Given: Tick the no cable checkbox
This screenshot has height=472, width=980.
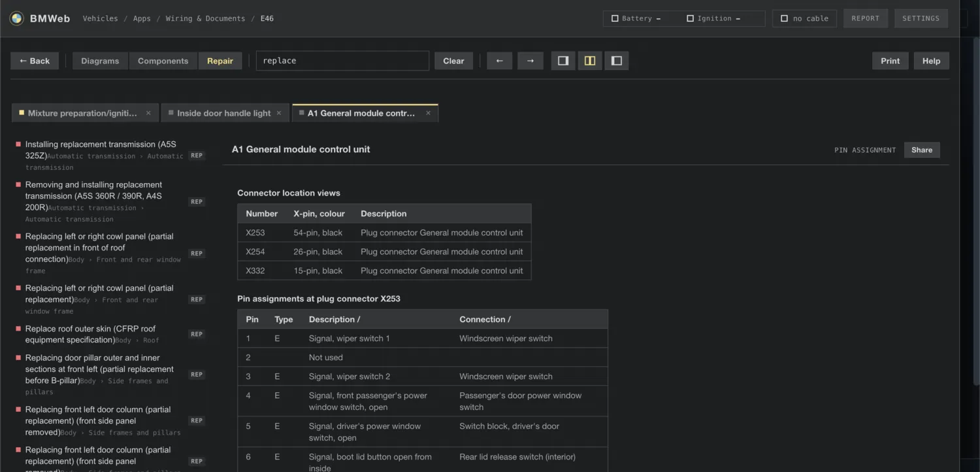Looking at the screenshot, I should pos(785,19).
